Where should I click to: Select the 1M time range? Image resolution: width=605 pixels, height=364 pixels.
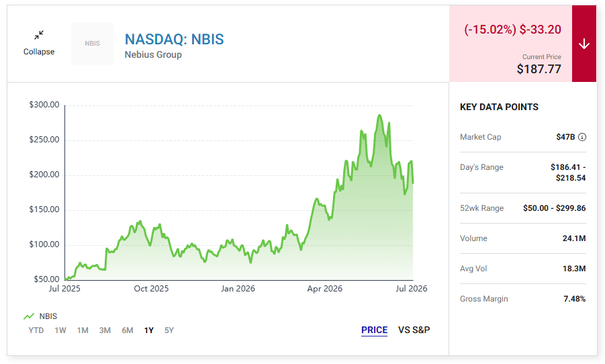[x=83, y=330]
